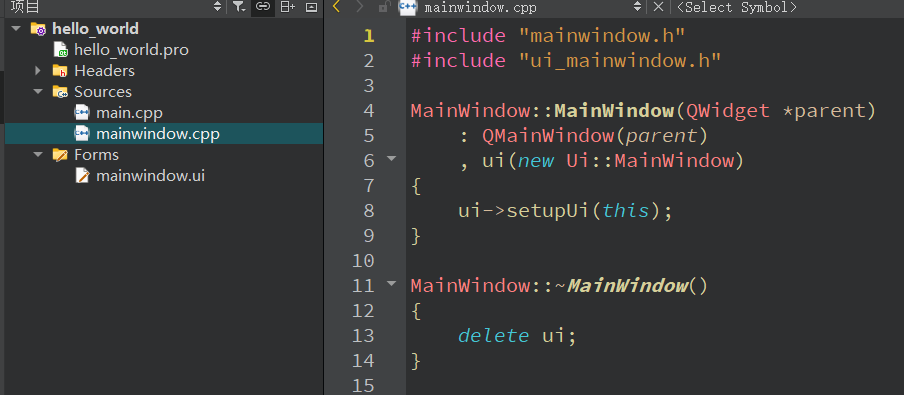
Task: Click Ui::MainWindow on line 6
Action: click(x=650, y=161)
